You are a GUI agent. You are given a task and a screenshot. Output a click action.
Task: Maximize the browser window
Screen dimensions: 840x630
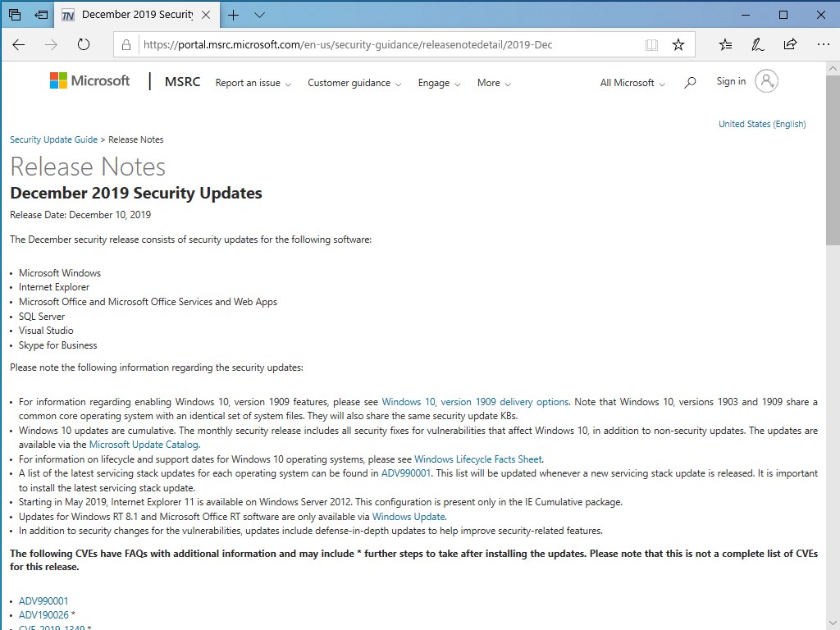pyautogui.click(x=783, y=15)
